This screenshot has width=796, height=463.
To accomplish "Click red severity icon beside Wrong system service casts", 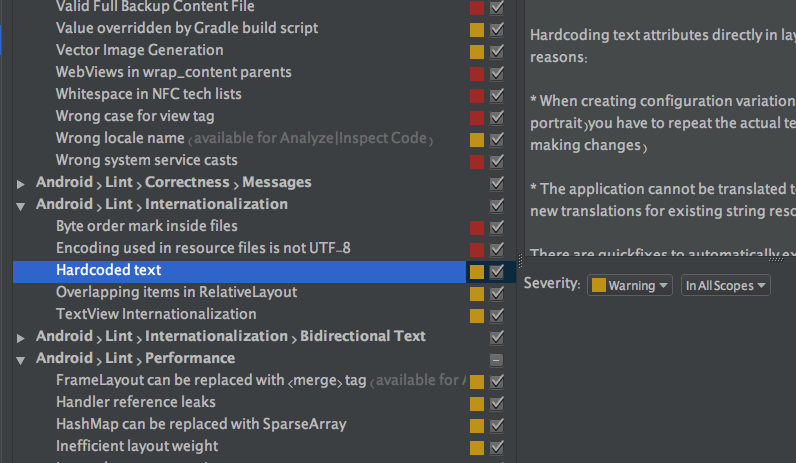I will pyautogui.click(x=477, y=160).
